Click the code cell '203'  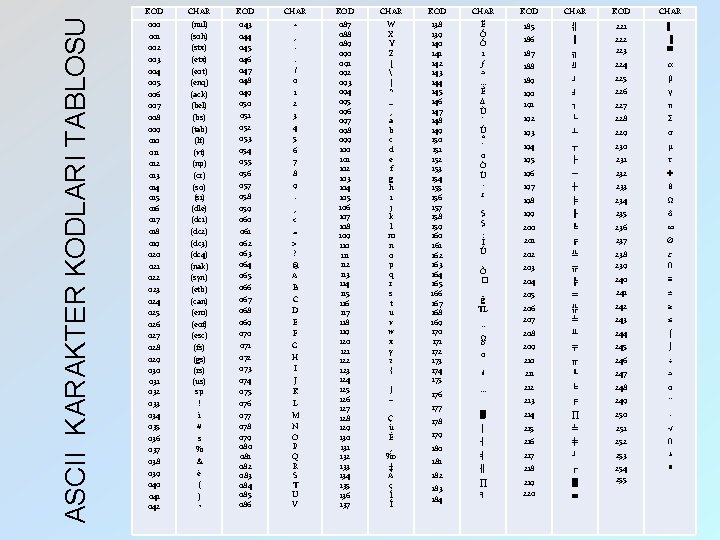click(x=529, y=268)
